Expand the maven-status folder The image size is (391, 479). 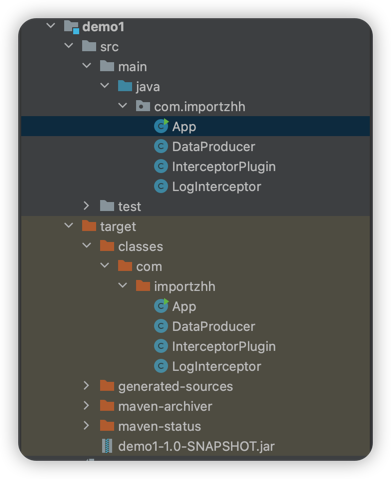click(86, 426)
